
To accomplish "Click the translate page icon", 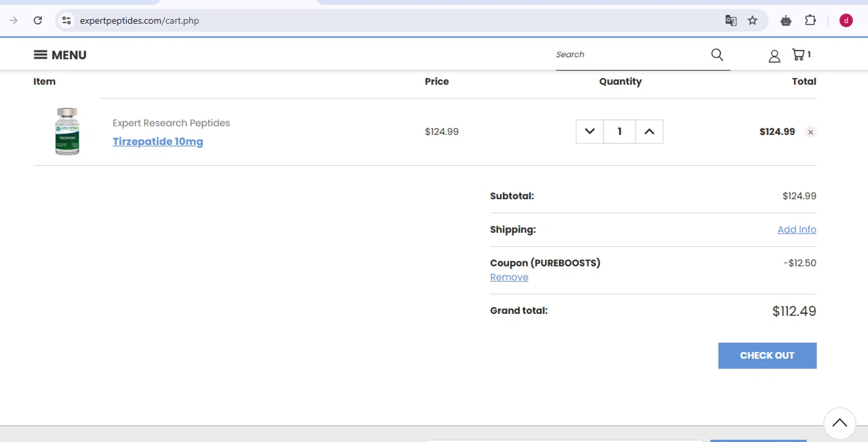I will pos(731,20).
